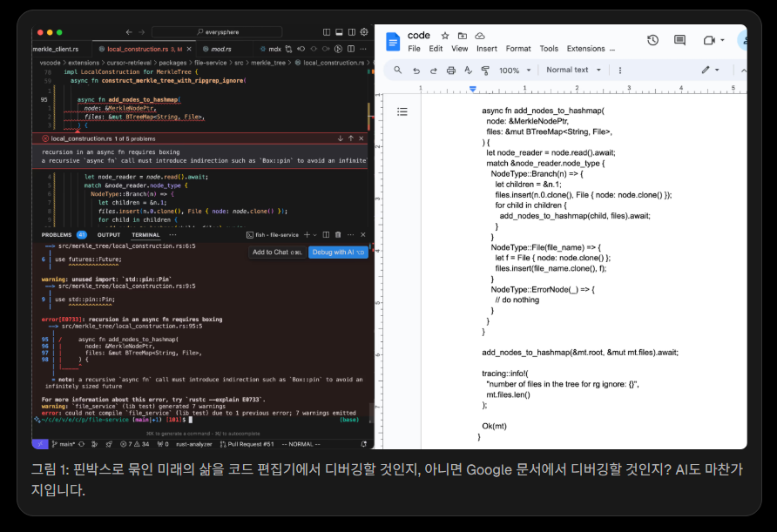Toggle the primary sidebar layout icon

coord(327,32)
